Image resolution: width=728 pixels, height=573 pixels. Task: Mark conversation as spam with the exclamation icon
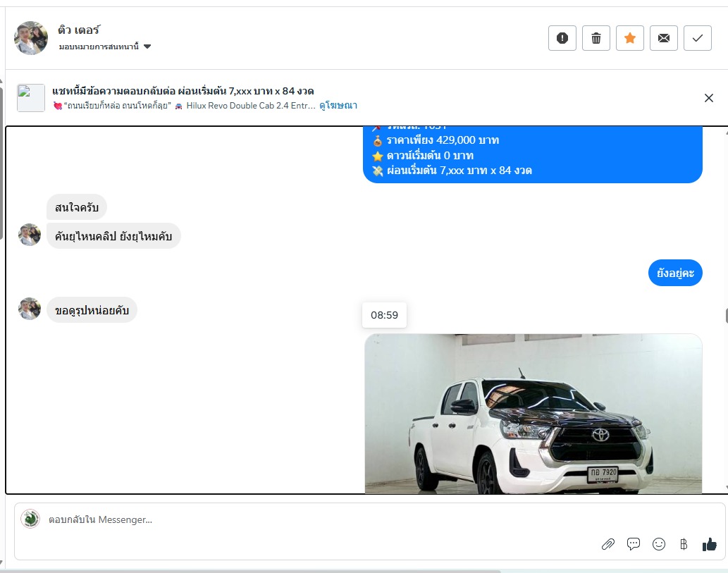pos(562,38)
